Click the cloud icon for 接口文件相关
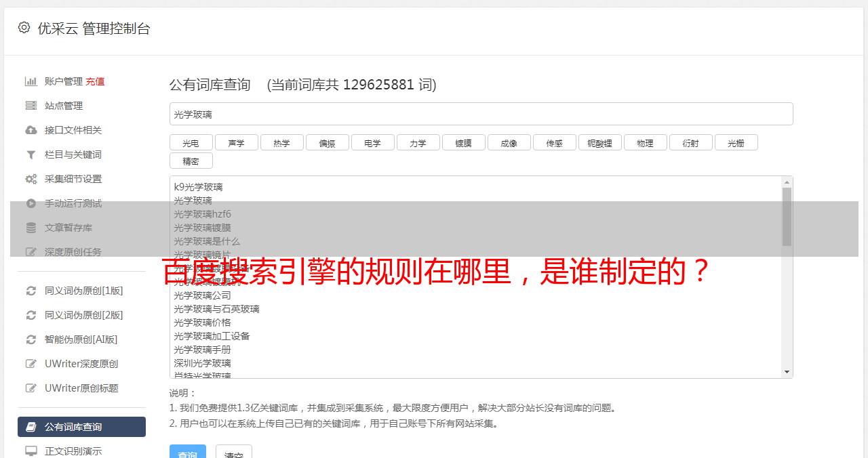 (x=31, y=130)
